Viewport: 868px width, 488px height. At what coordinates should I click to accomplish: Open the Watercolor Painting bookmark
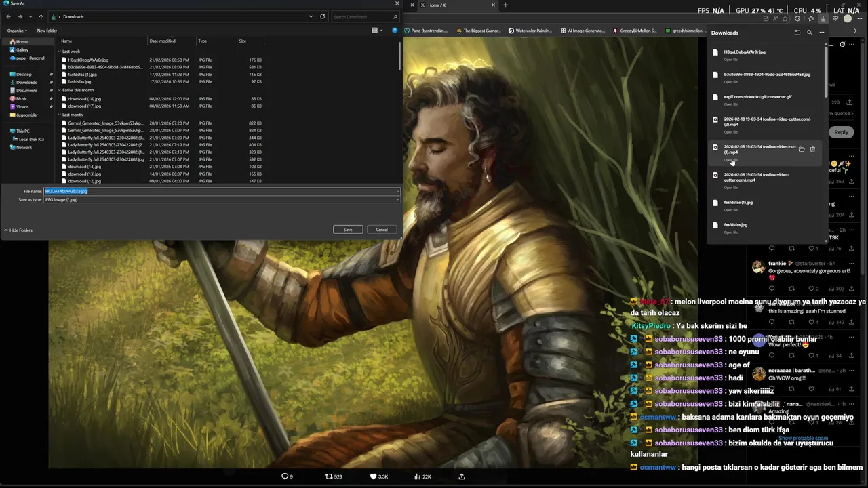[x=530, y=30]
